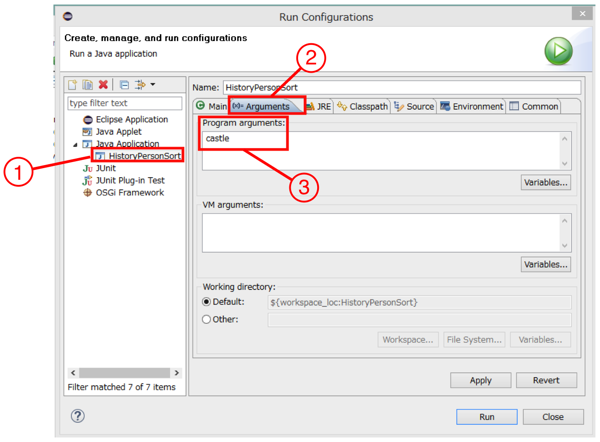Switch to the Common tab
Viewport: 600px width, 442px height.
coord(534,106)
